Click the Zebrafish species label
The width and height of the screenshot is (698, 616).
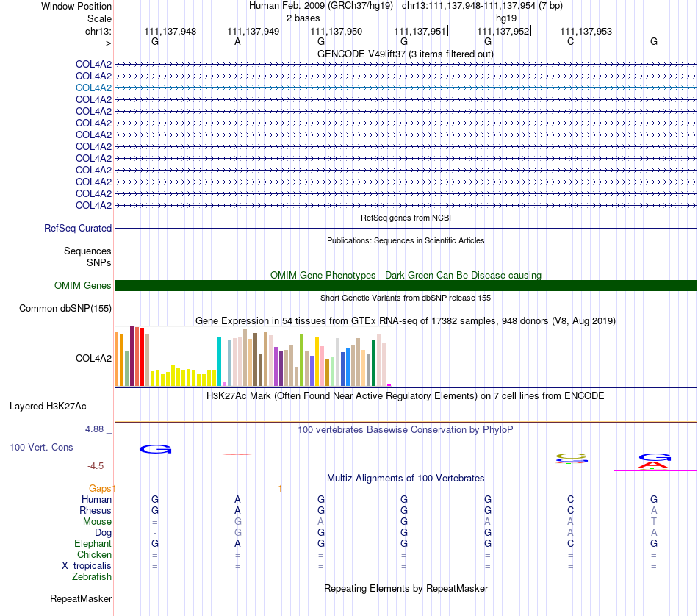pyautogui.click(x=92, y=576)
